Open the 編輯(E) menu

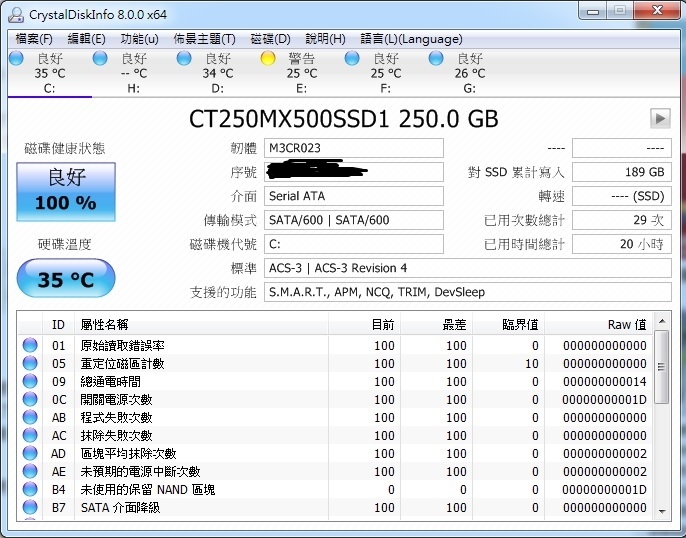[x=86, y=39]
